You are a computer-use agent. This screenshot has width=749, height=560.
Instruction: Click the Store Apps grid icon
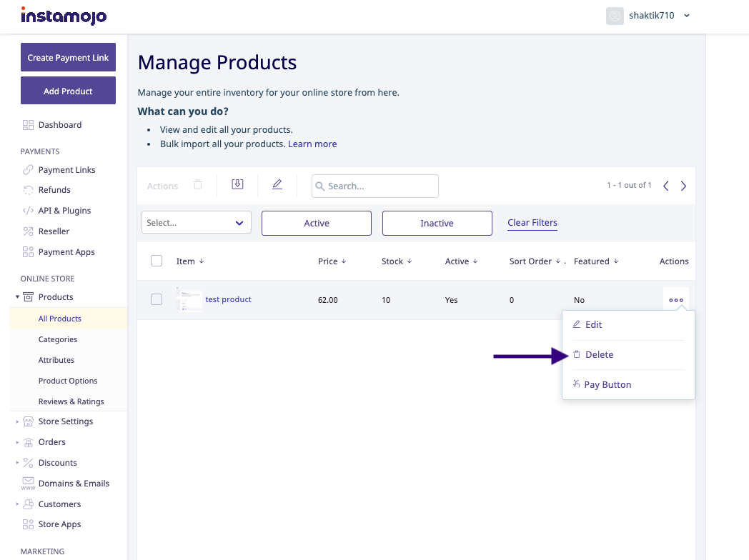(x=28, y=524)
